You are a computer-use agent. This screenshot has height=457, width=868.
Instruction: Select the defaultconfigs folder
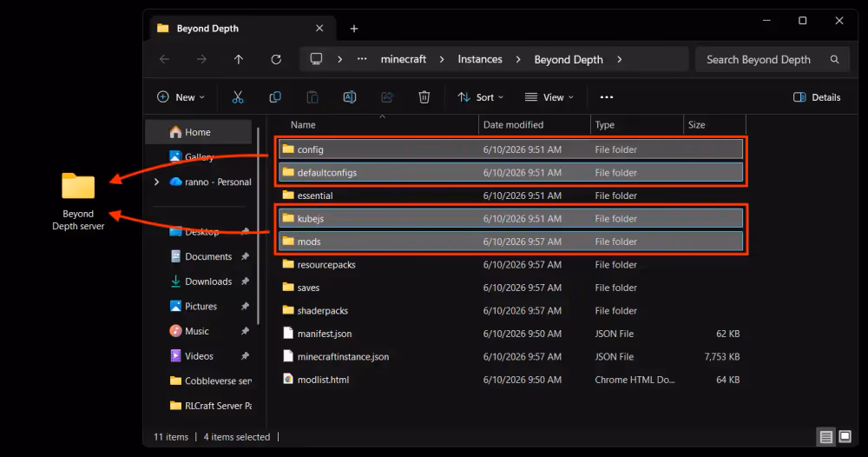tap(510, 173)
